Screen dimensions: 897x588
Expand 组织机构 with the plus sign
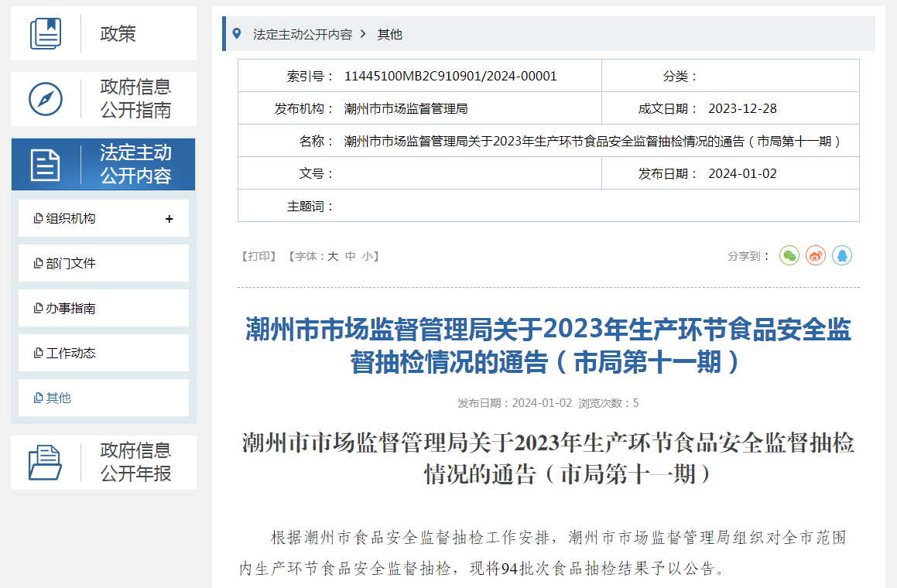coord(169,218)
